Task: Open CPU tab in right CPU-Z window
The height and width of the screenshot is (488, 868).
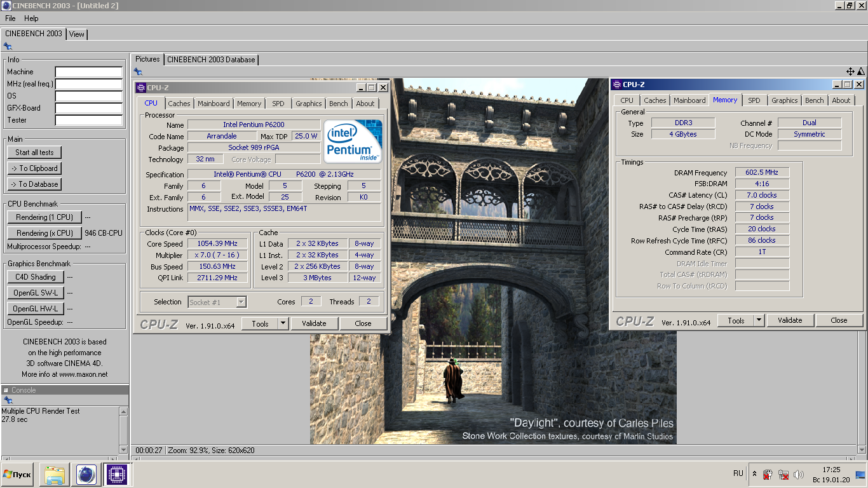Action: [x=627, y=100]
